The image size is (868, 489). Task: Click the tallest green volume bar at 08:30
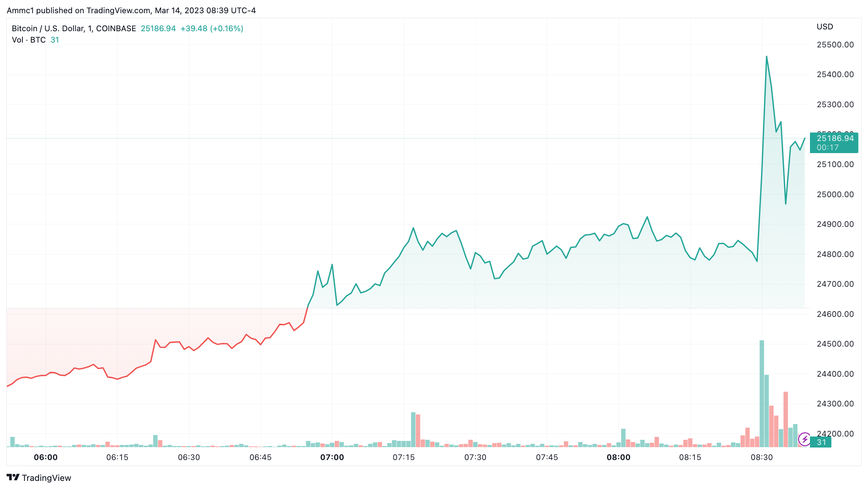point(762,394)
